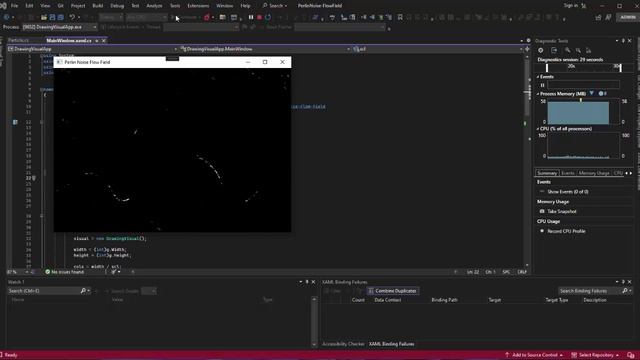Click Select Repository in status bar

pos(595,355)
